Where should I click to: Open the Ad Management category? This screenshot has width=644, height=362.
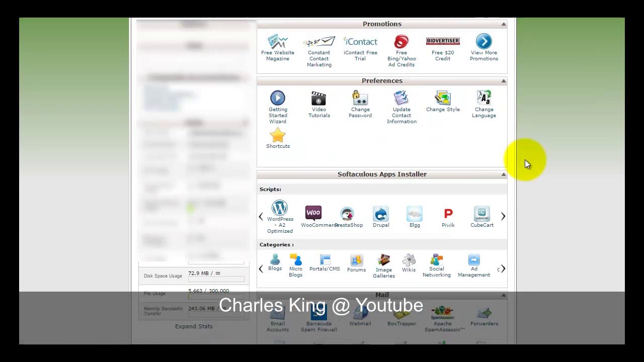point(474,265)
